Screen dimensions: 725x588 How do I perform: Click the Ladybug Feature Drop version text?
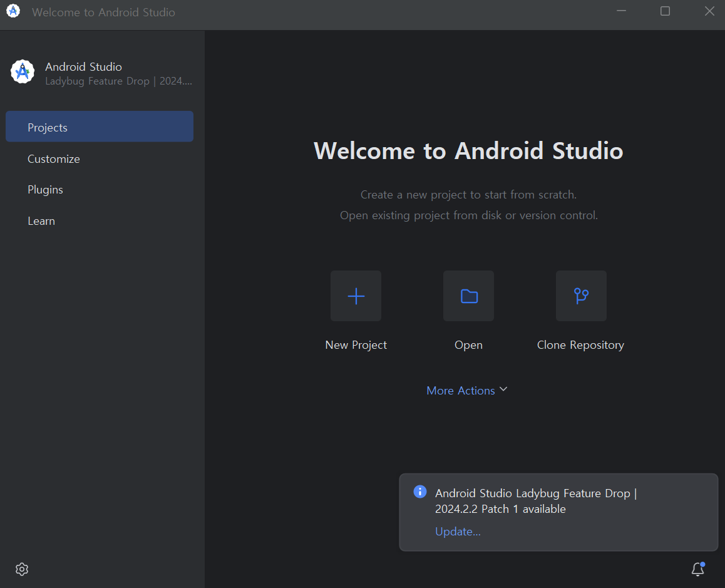[118, 81]
